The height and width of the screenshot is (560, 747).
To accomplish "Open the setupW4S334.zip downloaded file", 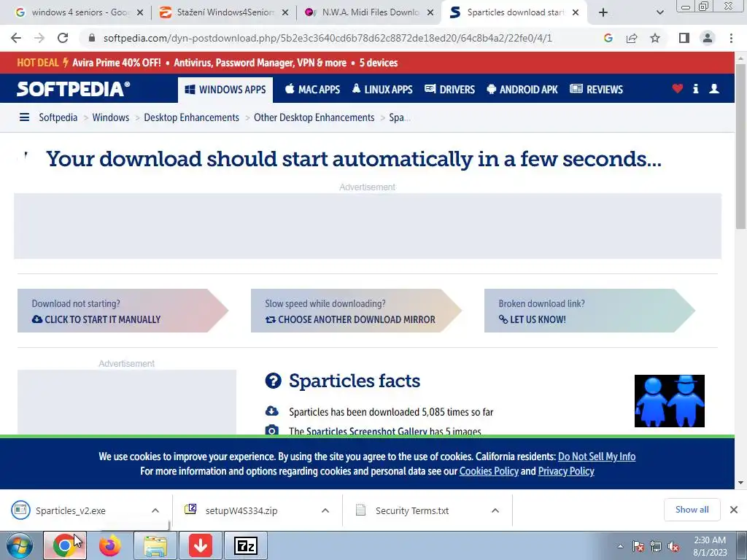I will (x=241, y=510).
